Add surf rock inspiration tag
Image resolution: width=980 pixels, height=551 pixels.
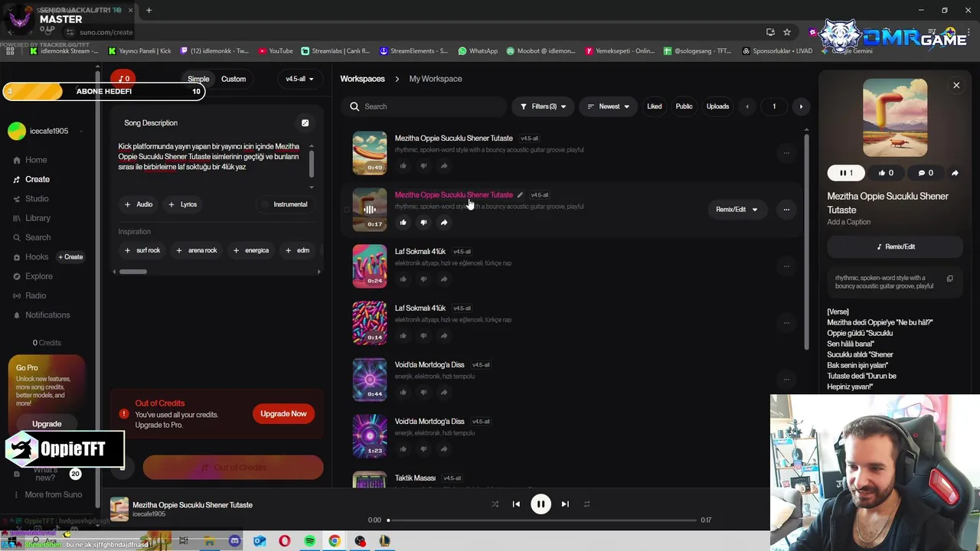(x=142, y=250)
